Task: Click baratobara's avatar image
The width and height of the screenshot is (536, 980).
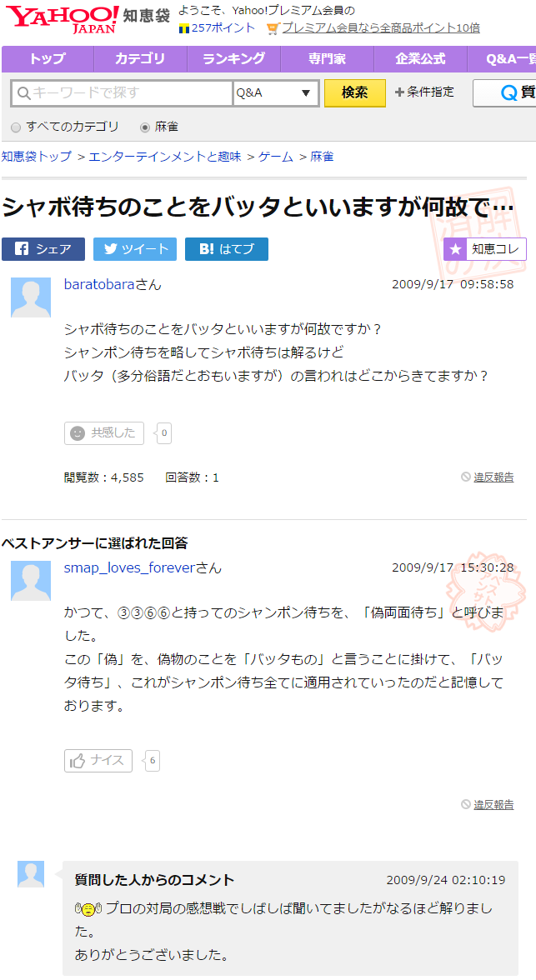Action: 31,297
